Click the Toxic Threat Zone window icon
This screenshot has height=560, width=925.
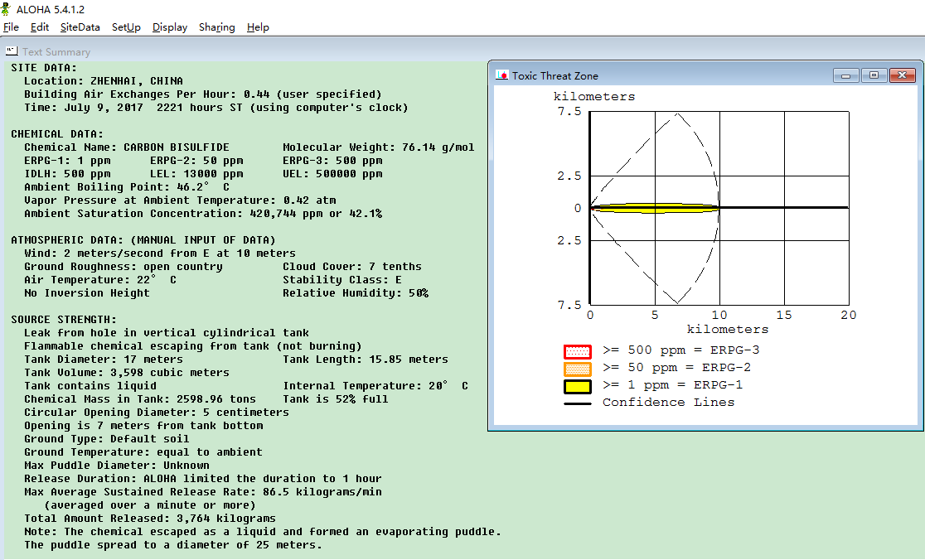click(502, 75)
